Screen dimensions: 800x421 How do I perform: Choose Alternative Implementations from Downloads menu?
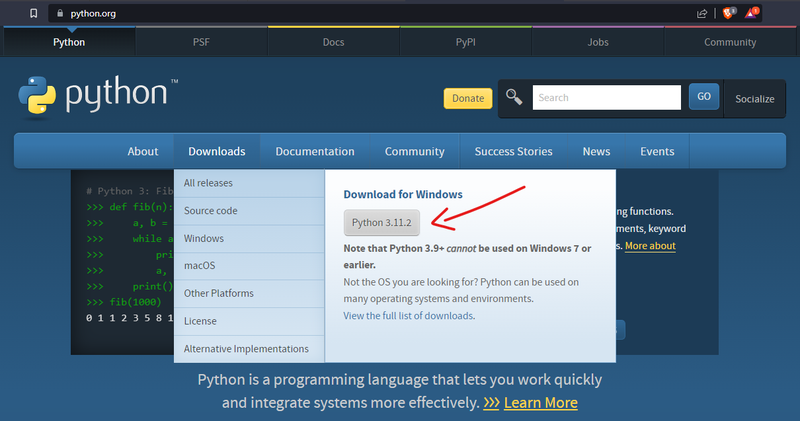click(249, 349)
